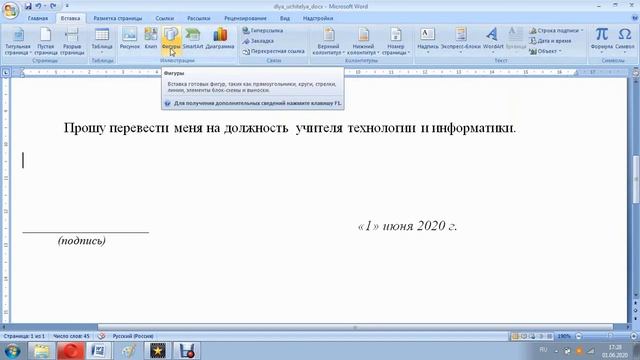This screenshot has width=640, height=360.
Task: Show hidden tray icons arrow
Action: [x=556, y=351]
